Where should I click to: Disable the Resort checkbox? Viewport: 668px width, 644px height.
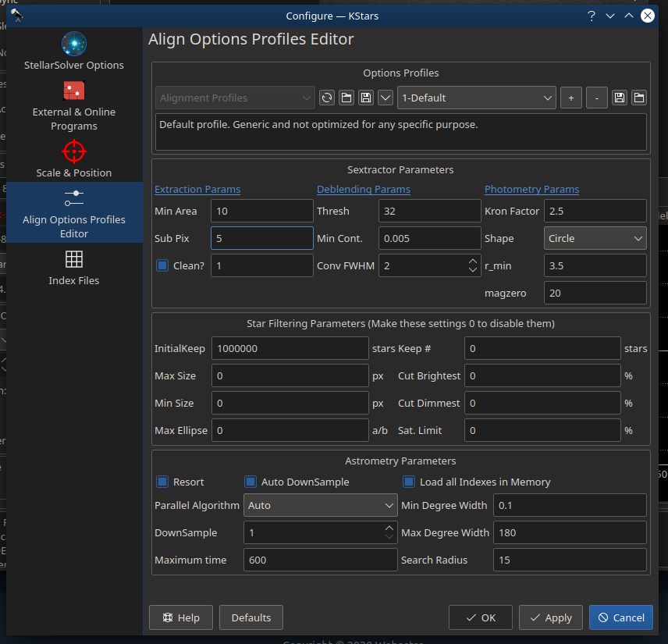[163, 482]
